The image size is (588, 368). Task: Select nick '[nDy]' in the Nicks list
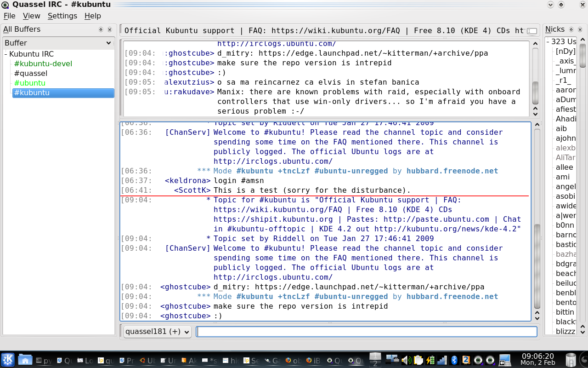pyautogui.click(x=565, y=51)
